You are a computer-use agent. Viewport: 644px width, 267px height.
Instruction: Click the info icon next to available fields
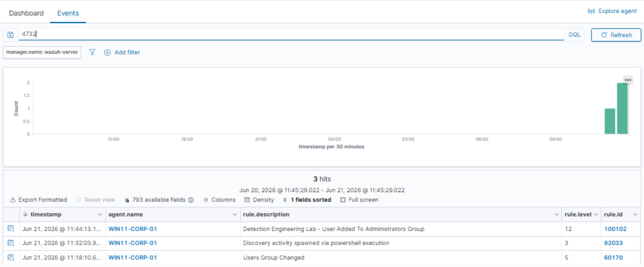191,200
